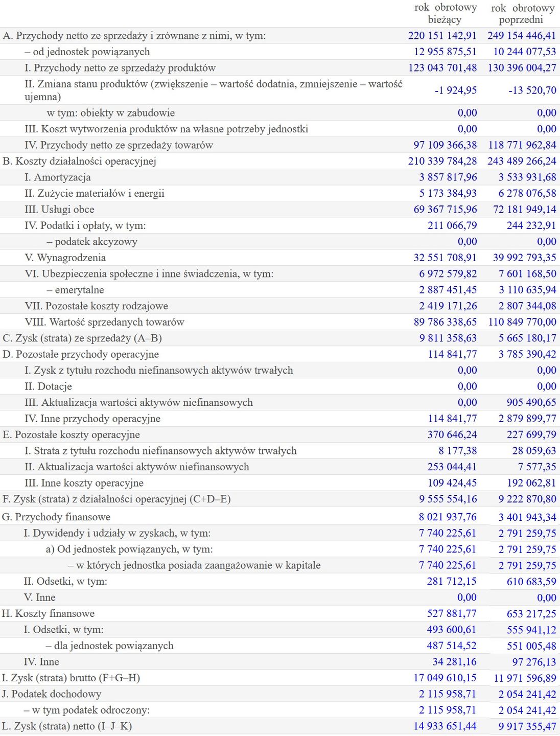This screenshot has height=736, width=560.
Task: Select the 'II. Dotacje' row label
Action: pyautogui.click(x=48, y=386)
